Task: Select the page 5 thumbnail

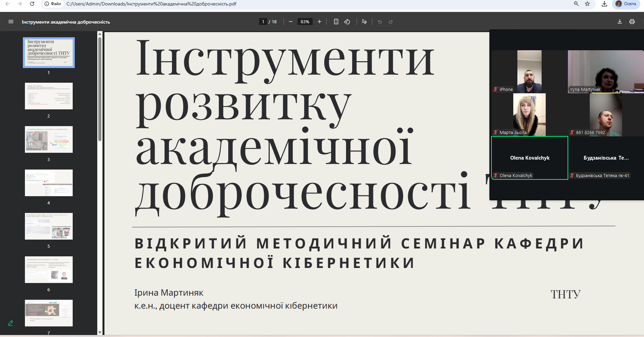Action: tap(49, 226)
